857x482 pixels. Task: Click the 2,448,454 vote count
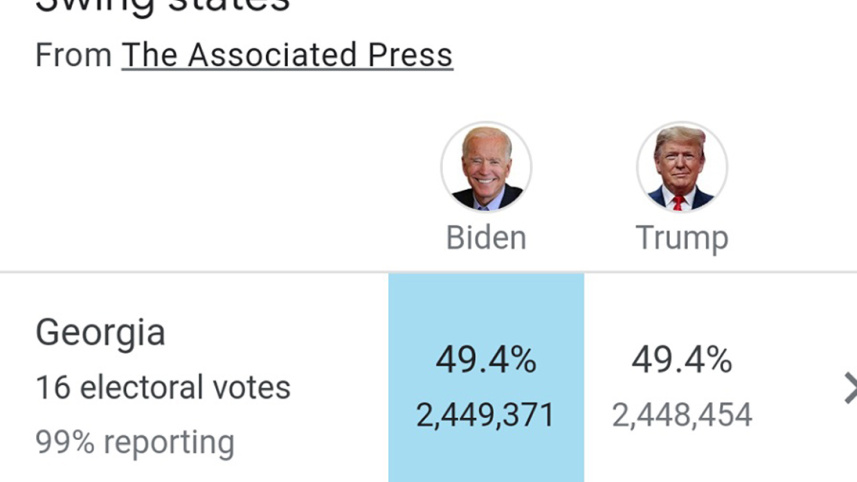click(x=682, y=415)
